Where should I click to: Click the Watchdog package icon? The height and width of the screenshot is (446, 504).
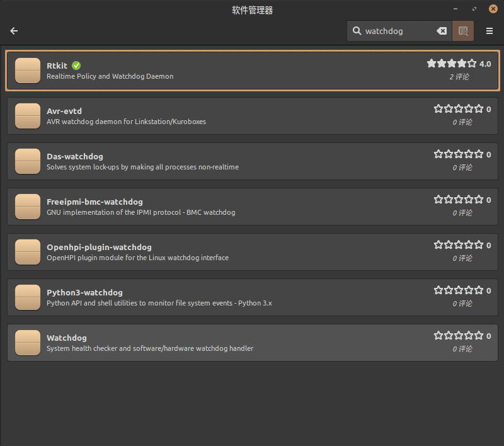coord(27,343)
